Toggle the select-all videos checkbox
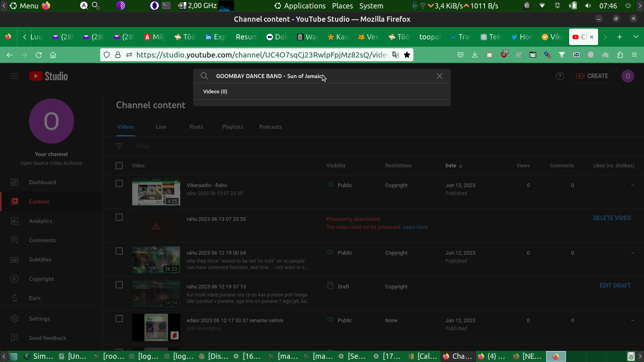This screenshot has height=362, width=644. pos(119,166)
